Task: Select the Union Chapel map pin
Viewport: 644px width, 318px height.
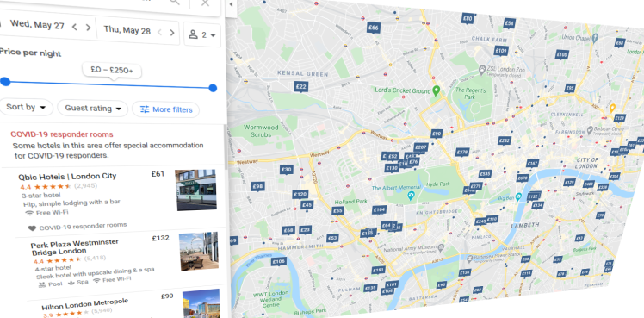Action: click(595, 37)
